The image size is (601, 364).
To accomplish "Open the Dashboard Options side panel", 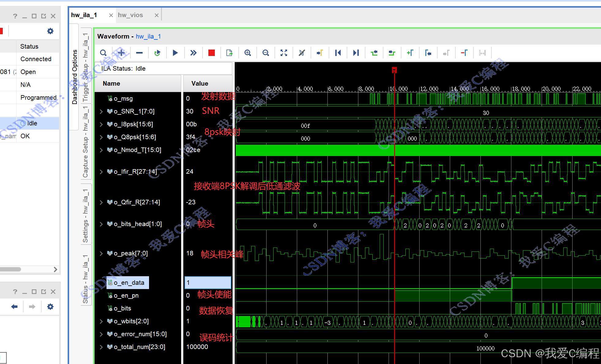I will (x=75, y=76).
